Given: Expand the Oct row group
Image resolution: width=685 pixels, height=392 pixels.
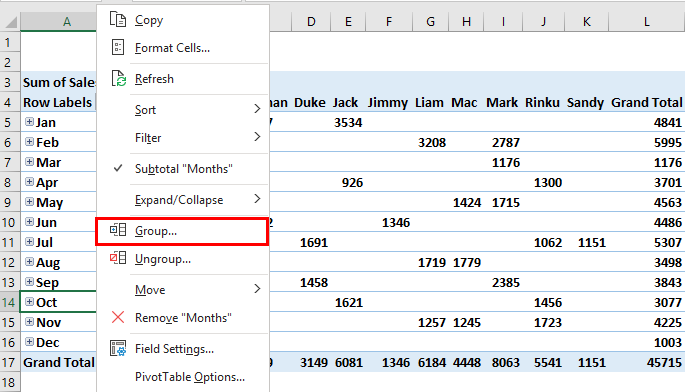Looking at the screenshot, I should coord(29,302).
